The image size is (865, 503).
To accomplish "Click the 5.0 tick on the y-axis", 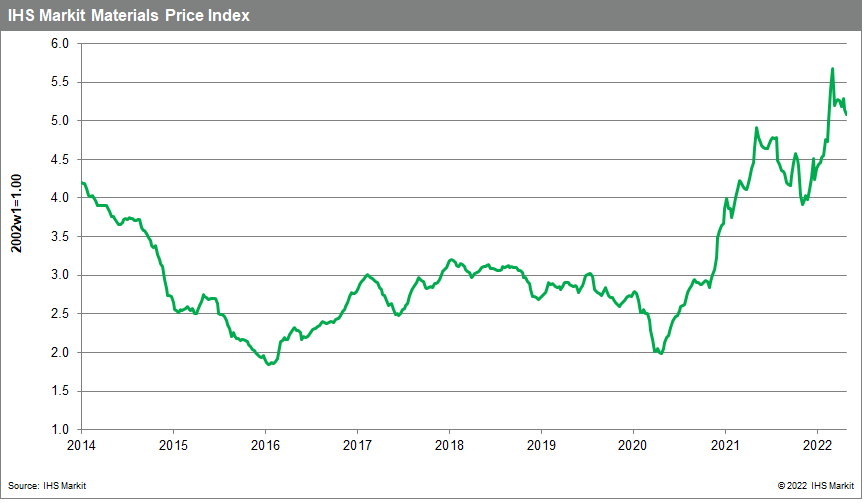I will pos(58,121).
